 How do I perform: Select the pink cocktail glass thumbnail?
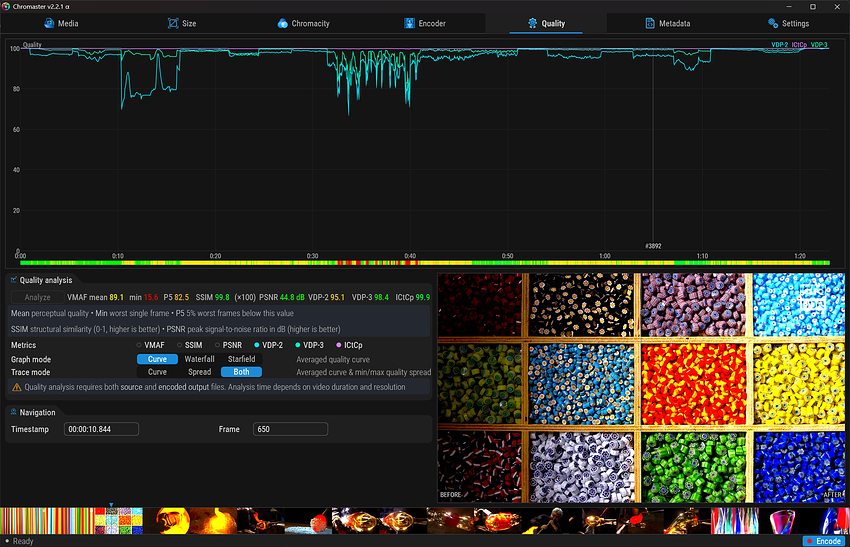(x=782, y=521)
